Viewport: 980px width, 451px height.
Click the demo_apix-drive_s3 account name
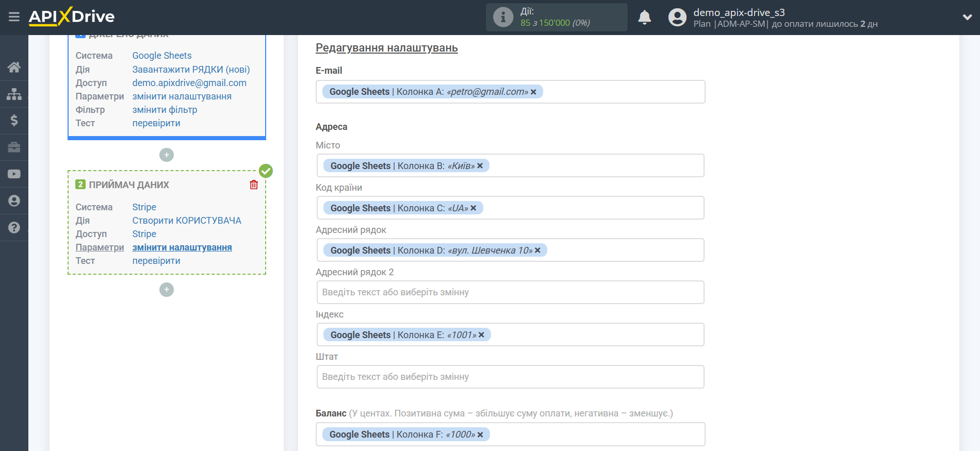pos(739,12)
